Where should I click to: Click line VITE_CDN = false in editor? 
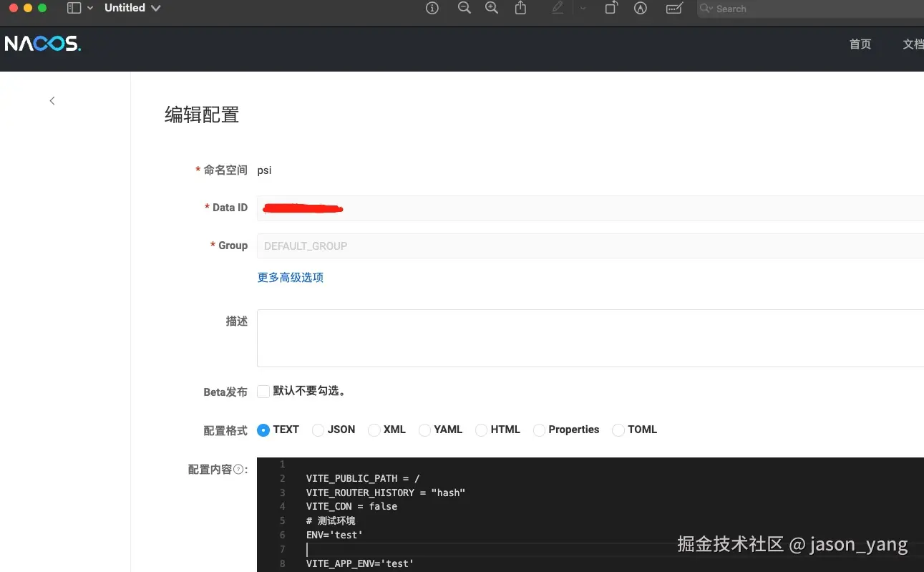click(x=351, y=506)
